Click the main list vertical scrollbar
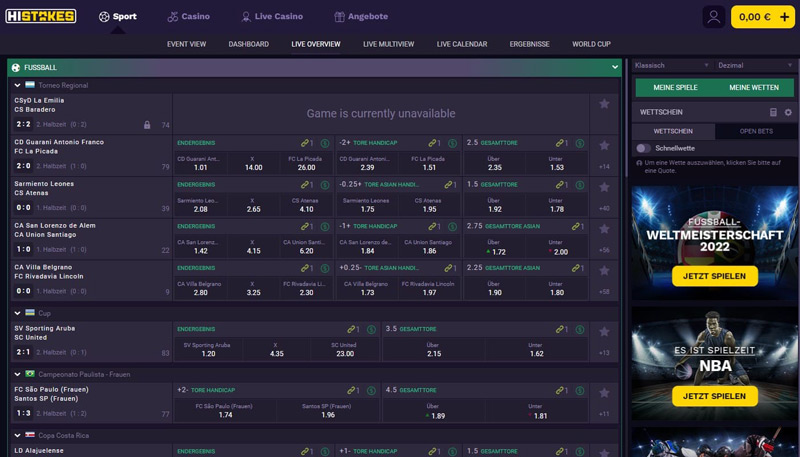The height and width of the screenshot is (457, 800). click(x=626, y=117)
